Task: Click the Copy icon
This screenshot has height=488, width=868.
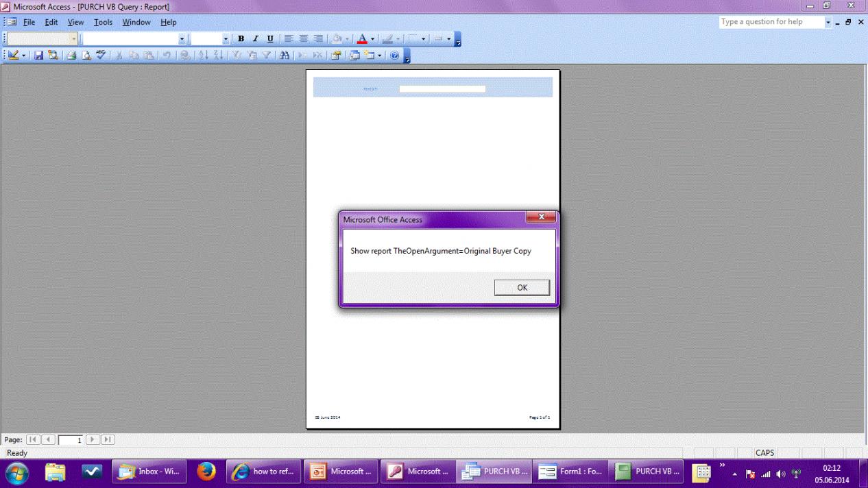Action: point(134,56)
